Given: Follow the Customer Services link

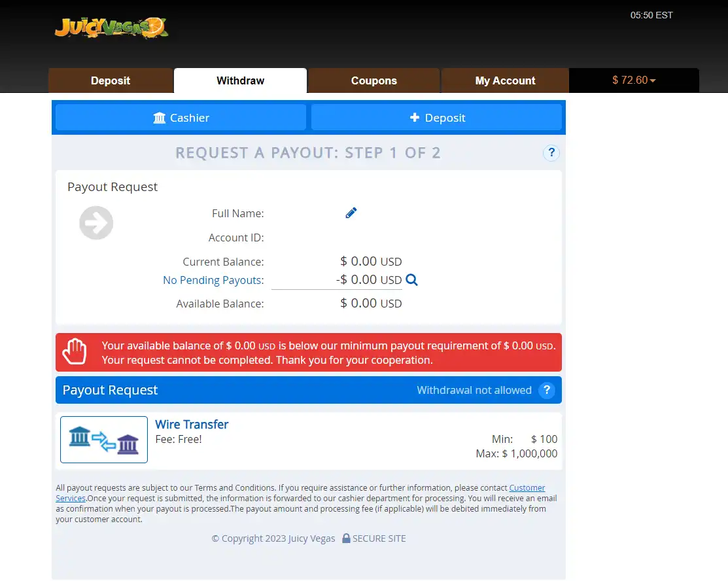Looking at the screenshot, I should click(527, 488).
